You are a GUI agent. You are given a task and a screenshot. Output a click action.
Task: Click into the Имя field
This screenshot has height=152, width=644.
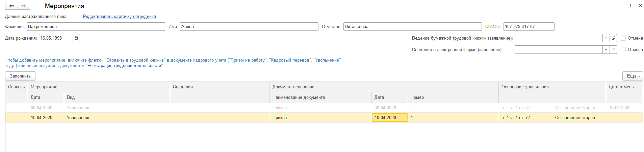[x=249, y=27]
